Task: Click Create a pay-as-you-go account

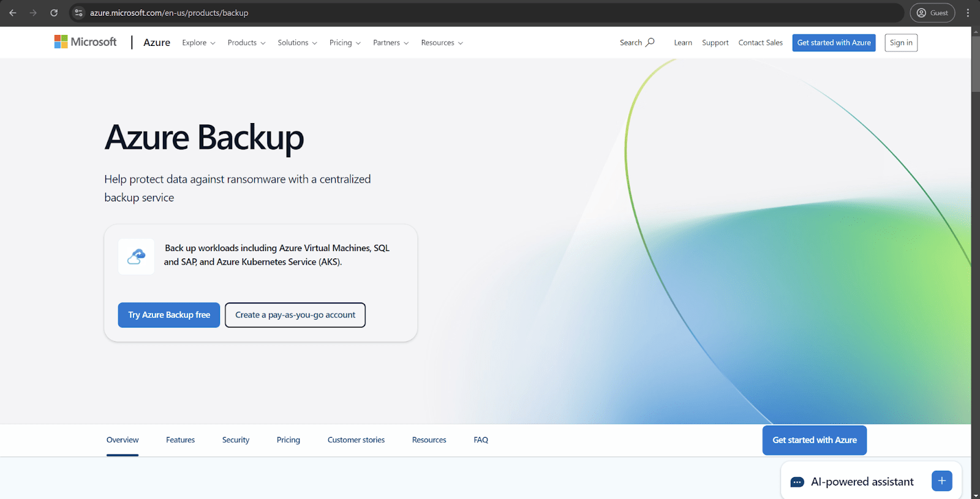Action: [295, 315]
